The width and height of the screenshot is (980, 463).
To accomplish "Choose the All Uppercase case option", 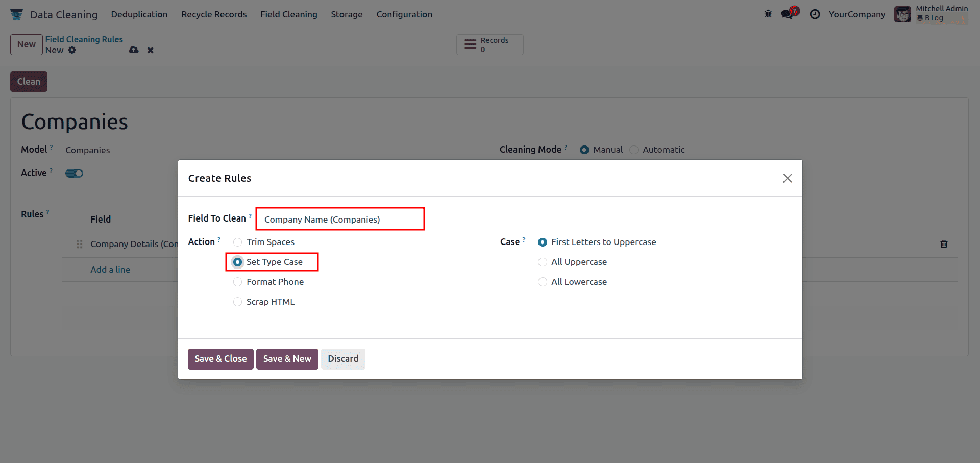I will coord(543,262).
